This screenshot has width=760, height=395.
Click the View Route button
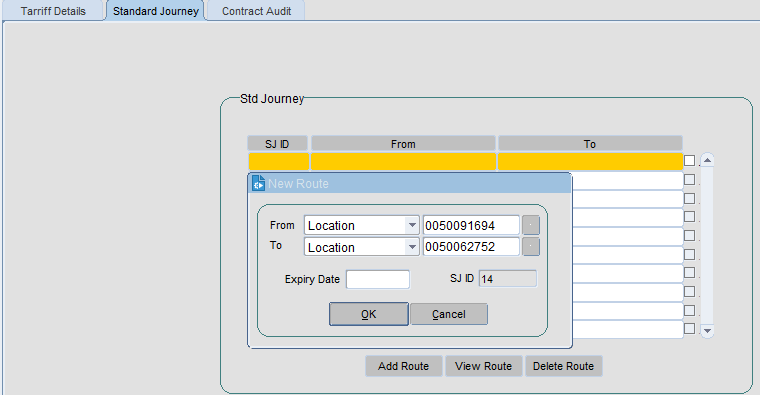[x=483, y=366]
